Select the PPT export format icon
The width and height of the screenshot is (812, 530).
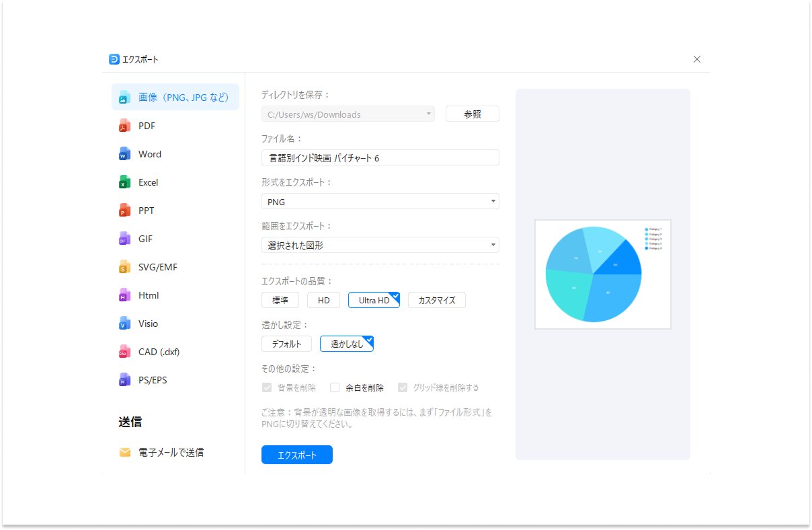124,210
